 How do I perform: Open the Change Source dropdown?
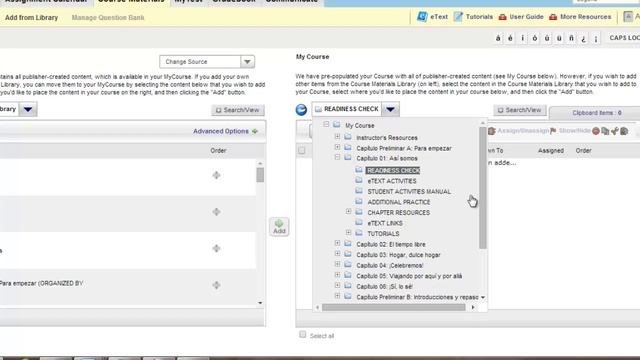(x=207, y=62)
